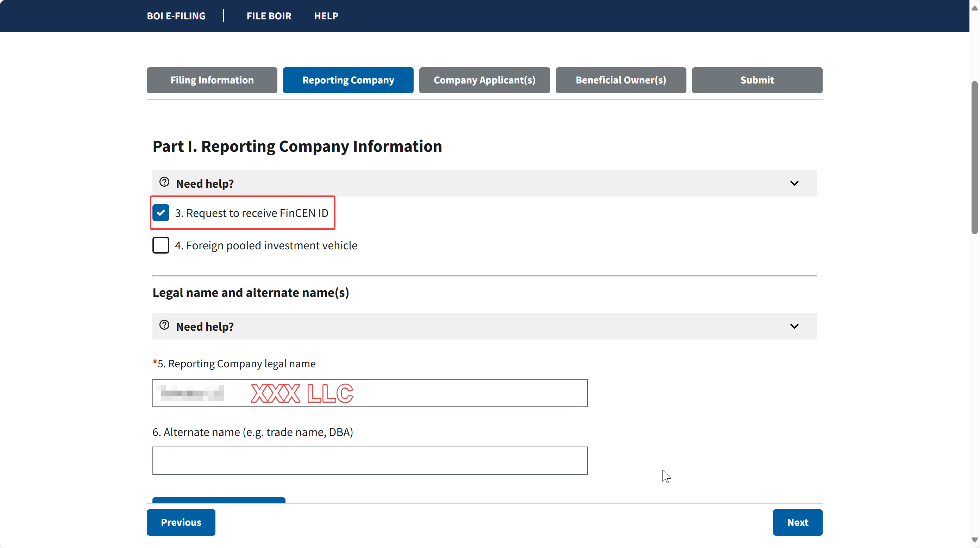Click the help icon under Legal name section
The width and height of the screenshot is (980, 548).
(164, 325)
